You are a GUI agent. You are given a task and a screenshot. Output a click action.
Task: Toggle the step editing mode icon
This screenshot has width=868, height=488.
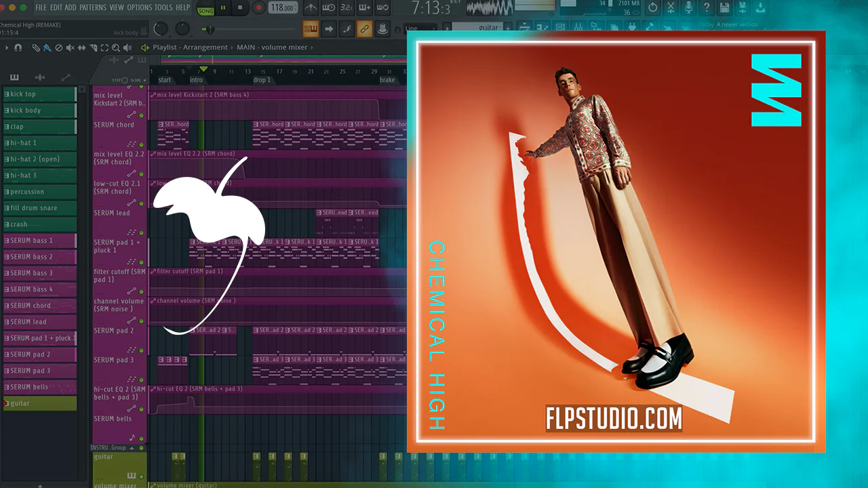pos(347,29)
